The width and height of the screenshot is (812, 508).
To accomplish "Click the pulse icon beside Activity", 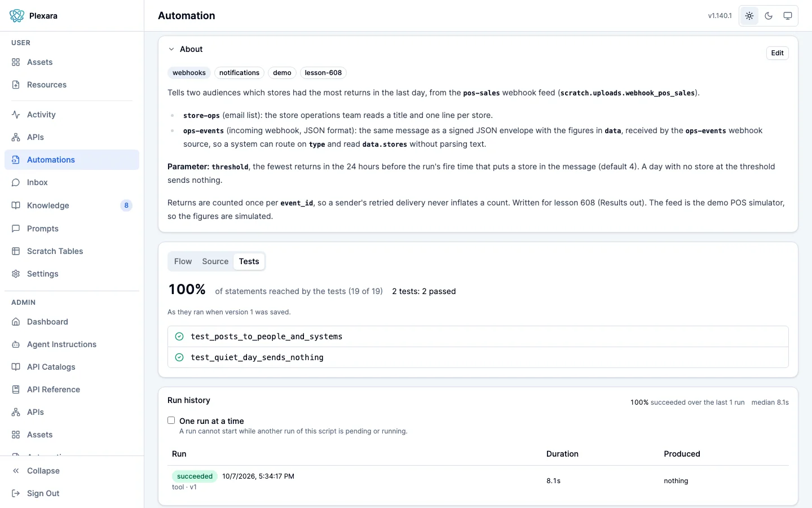I will (x=16, y=115).
